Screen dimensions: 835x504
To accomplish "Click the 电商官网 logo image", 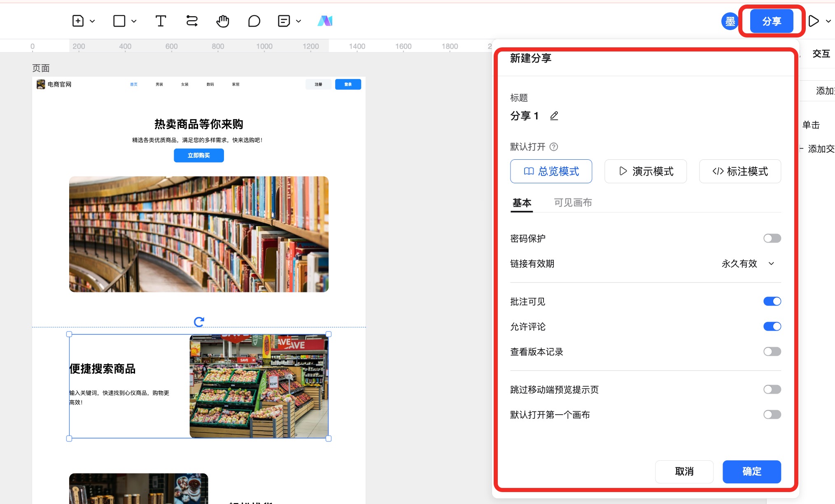I will [41, 84].
